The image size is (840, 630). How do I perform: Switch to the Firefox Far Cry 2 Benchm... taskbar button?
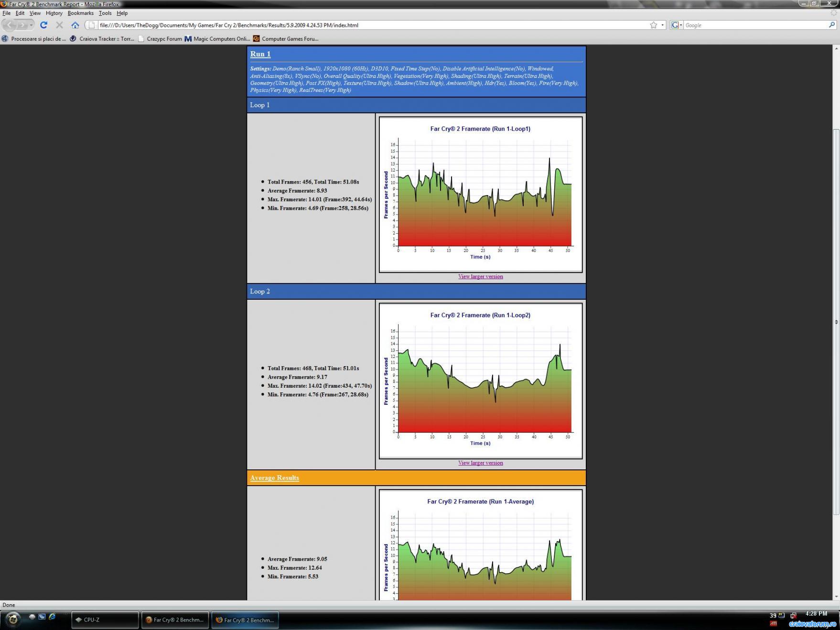[x=245, y=619]
